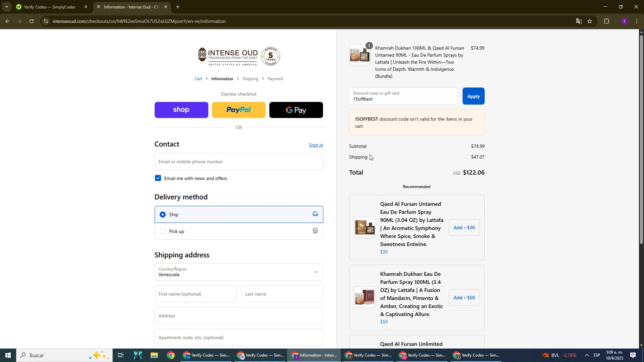The width and height of the screenshot is (644, 362).
Task: Open the first Verify Codes taskbar window
Action: pyautogui.click(x=207, y=355)
